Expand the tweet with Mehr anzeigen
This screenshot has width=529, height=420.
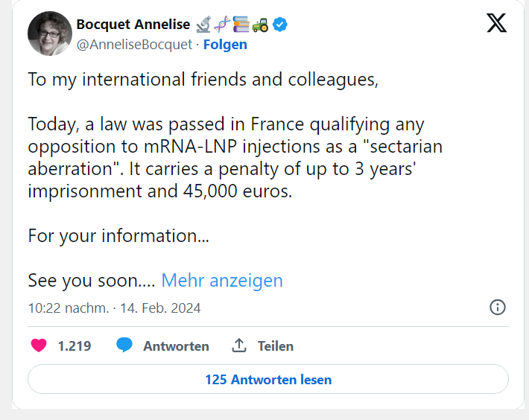[222, 281]
